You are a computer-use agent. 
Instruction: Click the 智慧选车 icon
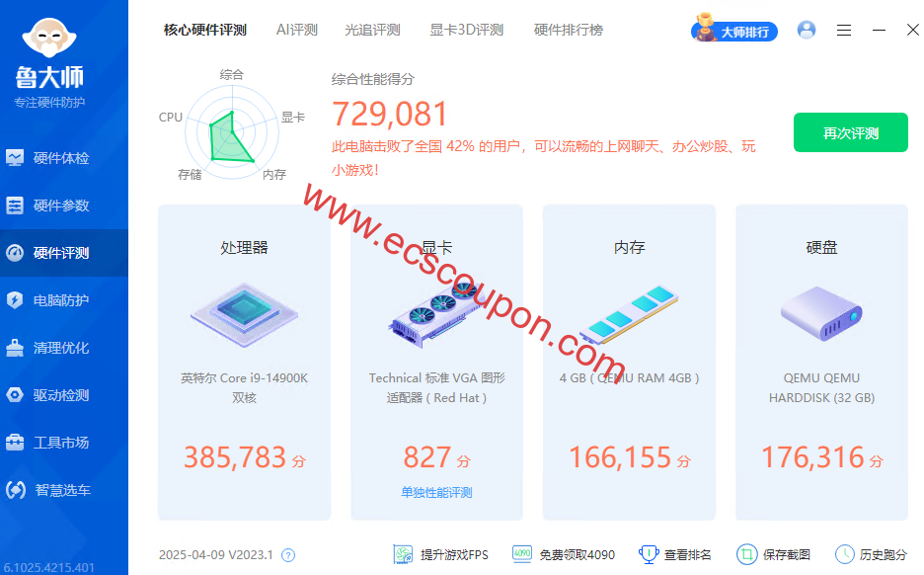point(16,490)
